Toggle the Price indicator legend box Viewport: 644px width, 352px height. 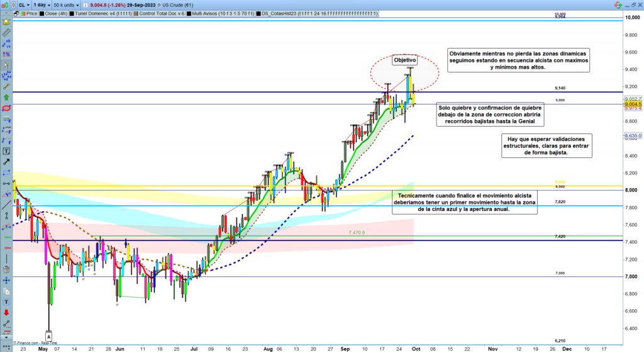tap(23, 13)
